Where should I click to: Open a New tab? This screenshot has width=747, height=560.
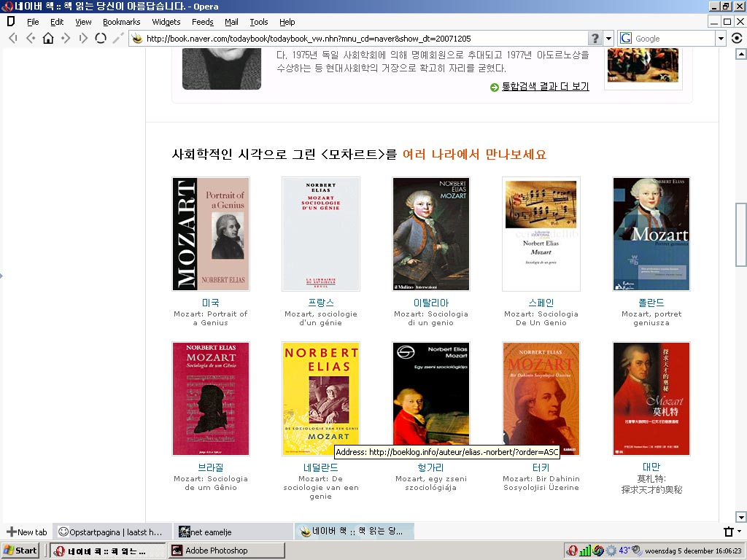click(x=27, y=532)
